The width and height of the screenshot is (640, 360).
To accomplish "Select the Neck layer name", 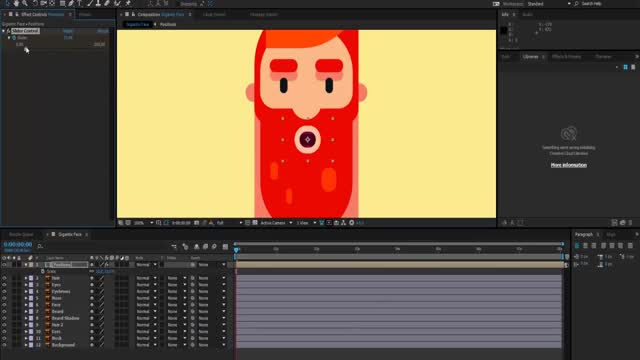I will (56, 338).
